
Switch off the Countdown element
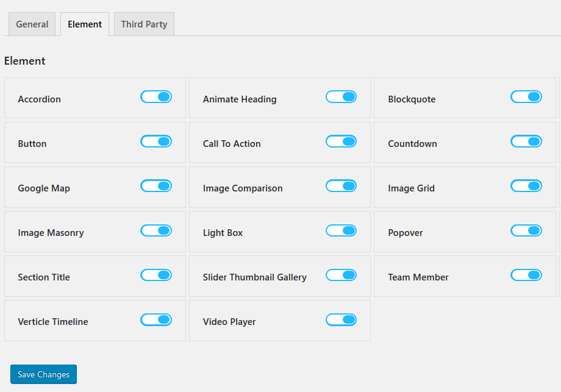[x=526, y=141]
